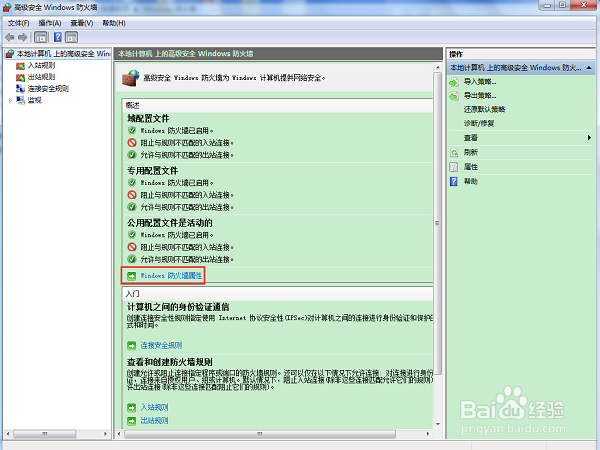The image size is (600, 450).
Task: Open the 出站规则 link at bottom
Action: coord(154,421)
